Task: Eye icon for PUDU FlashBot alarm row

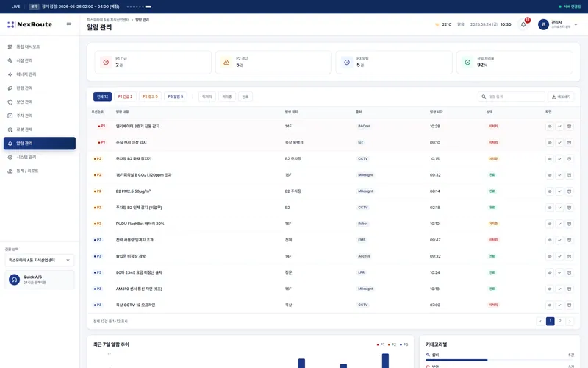Action: [549, 224]
